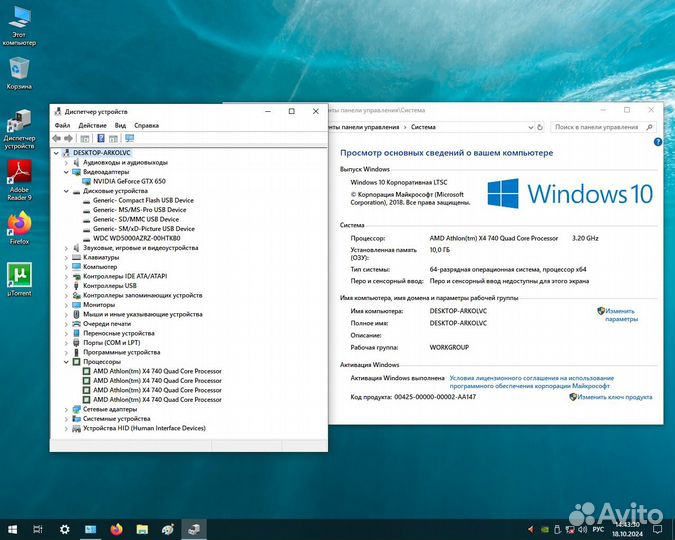Viewport: 675px width, 540px height.
Task: Open the Справка menu in Device Manager
Action: 146,125
